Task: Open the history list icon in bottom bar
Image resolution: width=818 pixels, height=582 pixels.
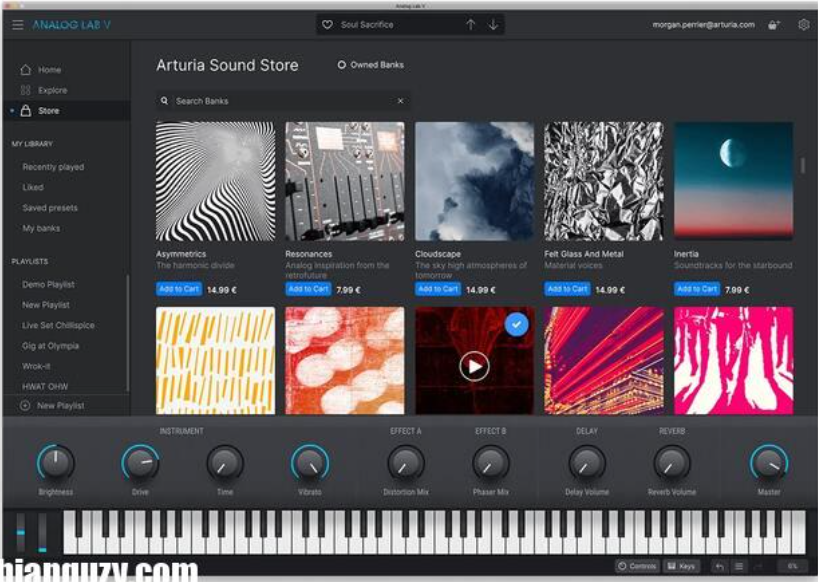Action: (739, 566)
